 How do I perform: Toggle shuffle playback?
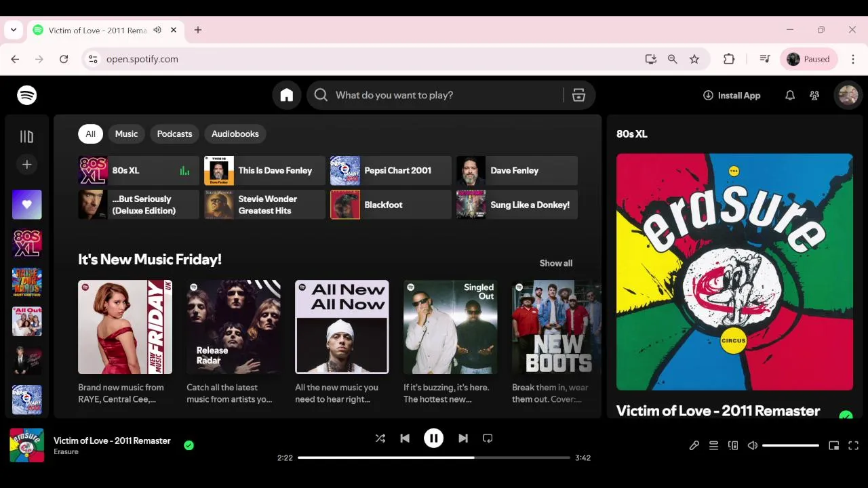click(380, 439)
